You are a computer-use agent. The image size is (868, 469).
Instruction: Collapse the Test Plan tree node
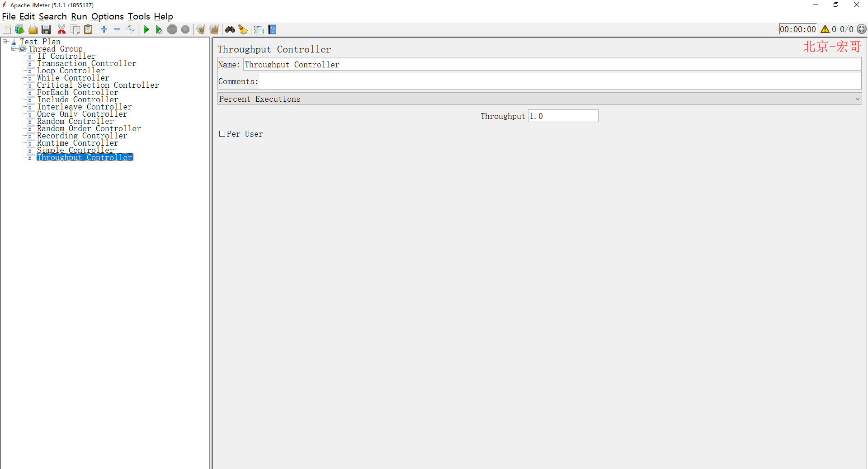[5, 42]
